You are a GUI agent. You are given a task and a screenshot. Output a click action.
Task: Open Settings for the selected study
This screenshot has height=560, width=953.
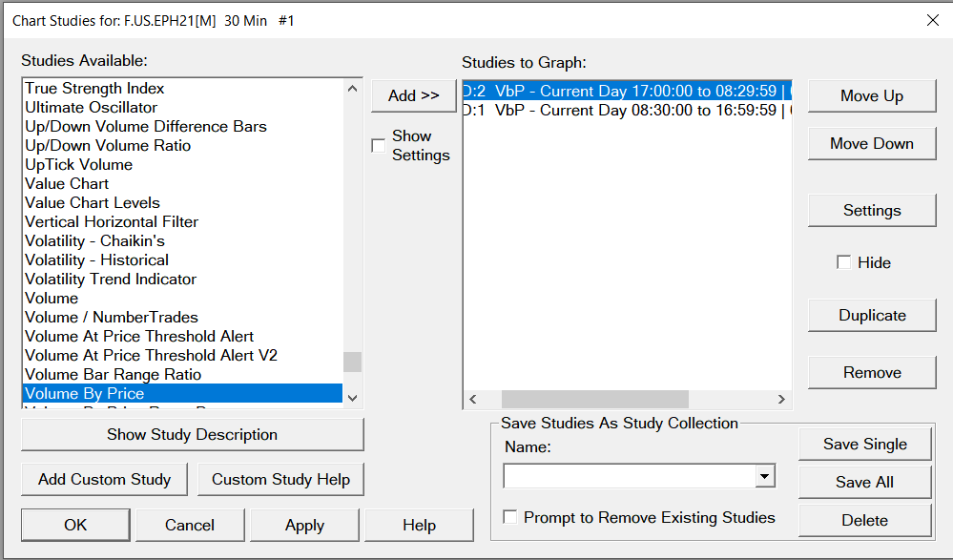(x=871, y=211)
